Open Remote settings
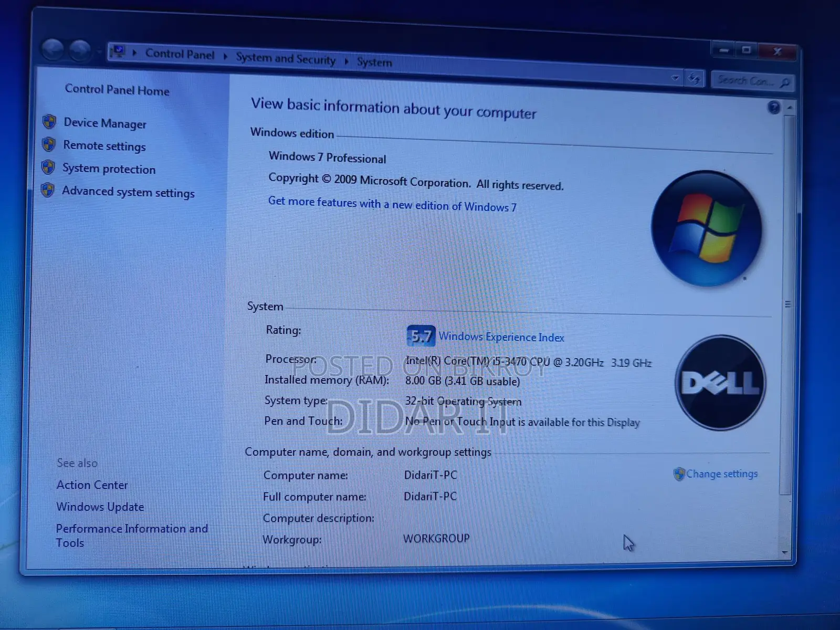Image resolution: width=840 pixels, height=630 pixels. pyautogui.click(x=104, y=146)
